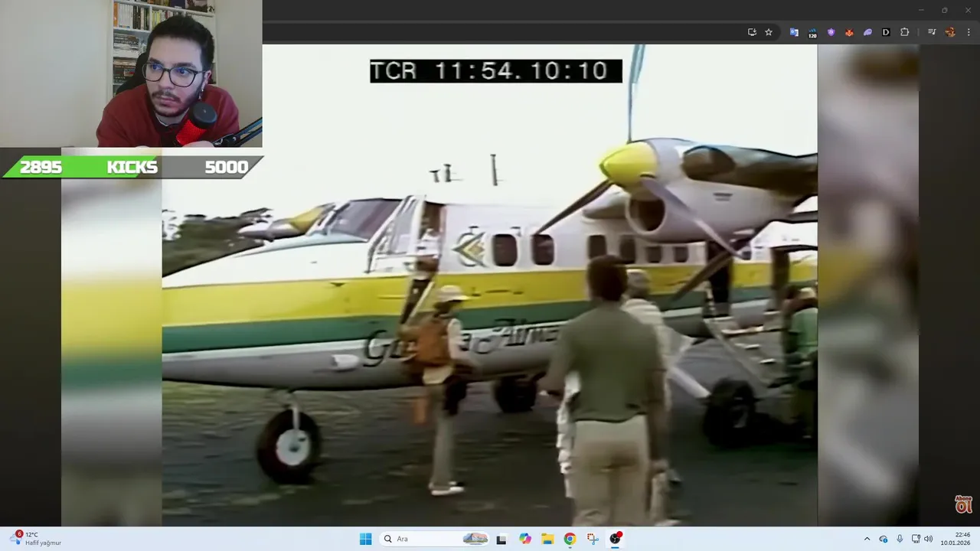Click the Abone Ol subscribe badge

coord(963,504)
